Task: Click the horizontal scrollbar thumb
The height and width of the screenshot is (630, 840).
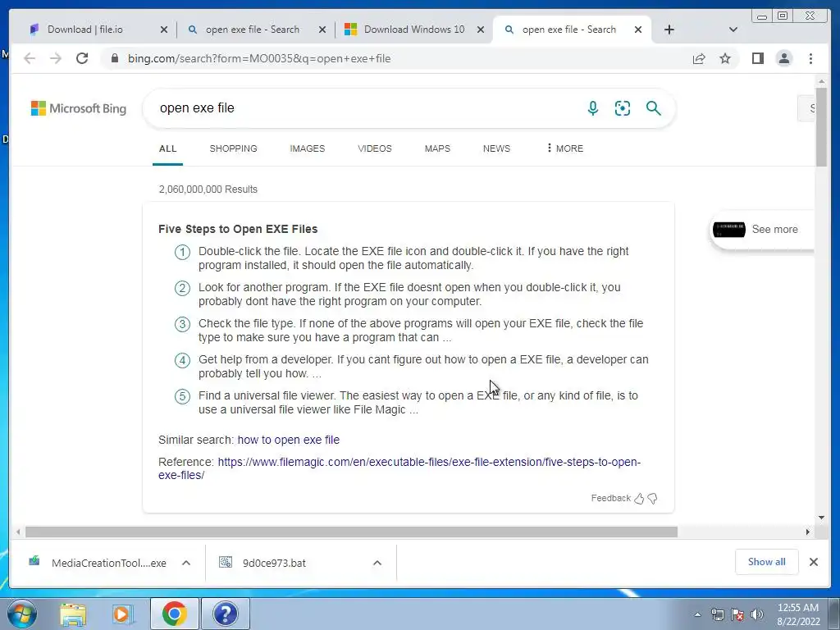Action: (351, 532)
